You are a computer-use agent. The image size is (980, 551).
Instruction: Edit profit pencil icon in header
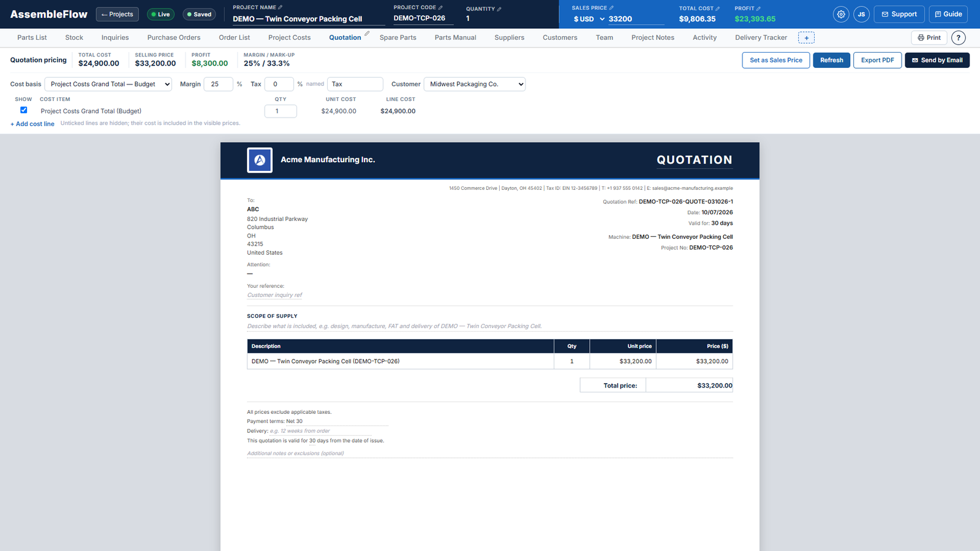pos(758,9)
